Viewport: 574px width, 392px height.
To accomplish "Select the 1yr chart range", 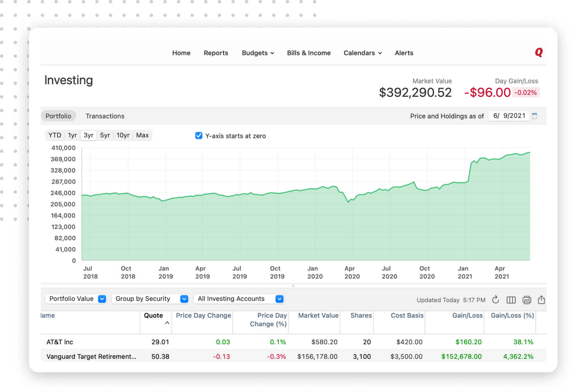I will pyautogui.click(x=72, y=135).
